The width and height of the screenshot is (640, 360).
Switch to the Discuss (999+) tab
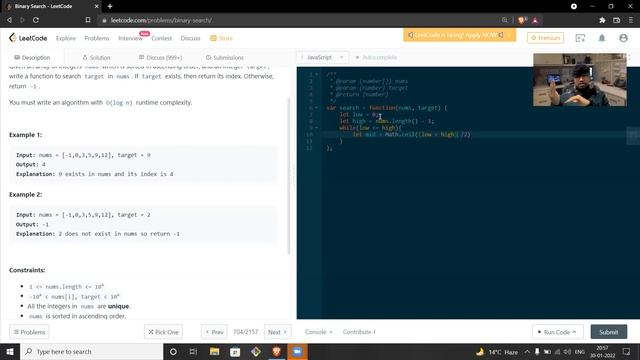click(x=160, y=58)
